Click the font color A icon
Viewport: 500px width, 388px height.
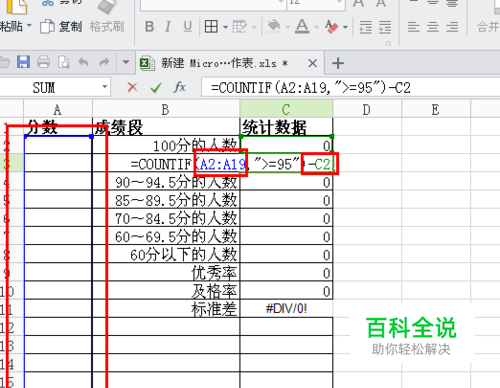[x=302, y=27]
